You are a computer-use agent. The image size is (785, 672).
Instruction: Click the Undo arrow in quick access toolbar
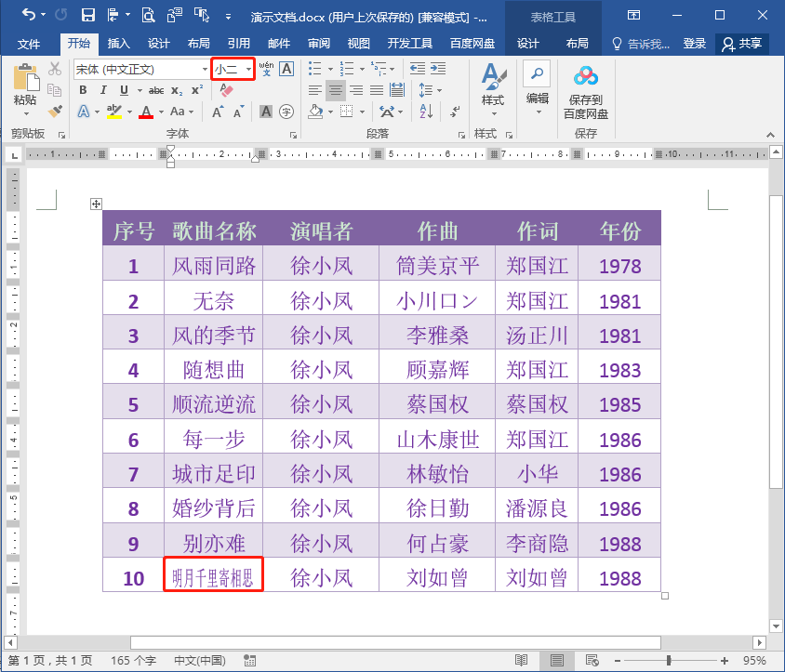pos(28,15)
